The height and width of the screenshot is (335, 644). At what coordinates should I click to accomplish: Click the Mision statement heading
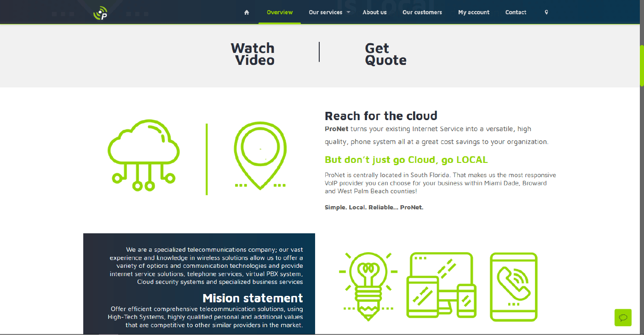pos(253,298)
